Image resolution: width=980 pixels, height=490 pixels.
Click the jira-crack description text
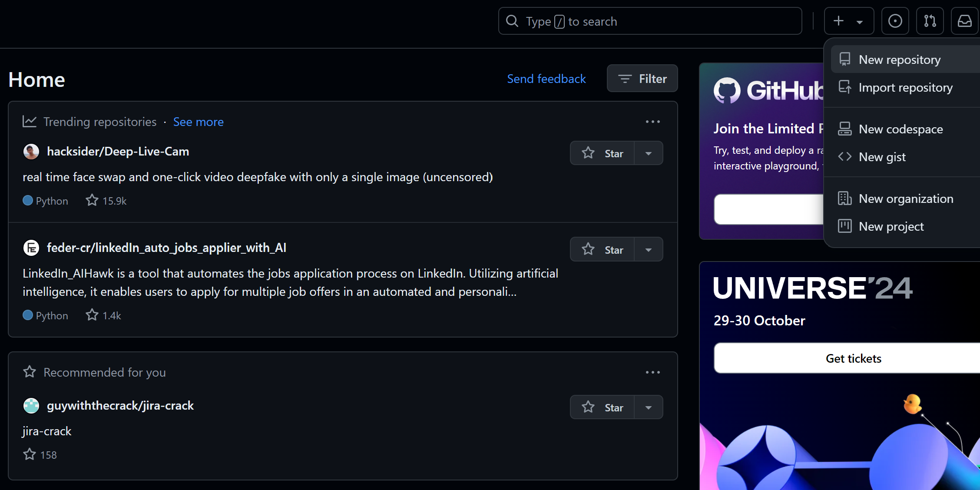tap(47, 431)
